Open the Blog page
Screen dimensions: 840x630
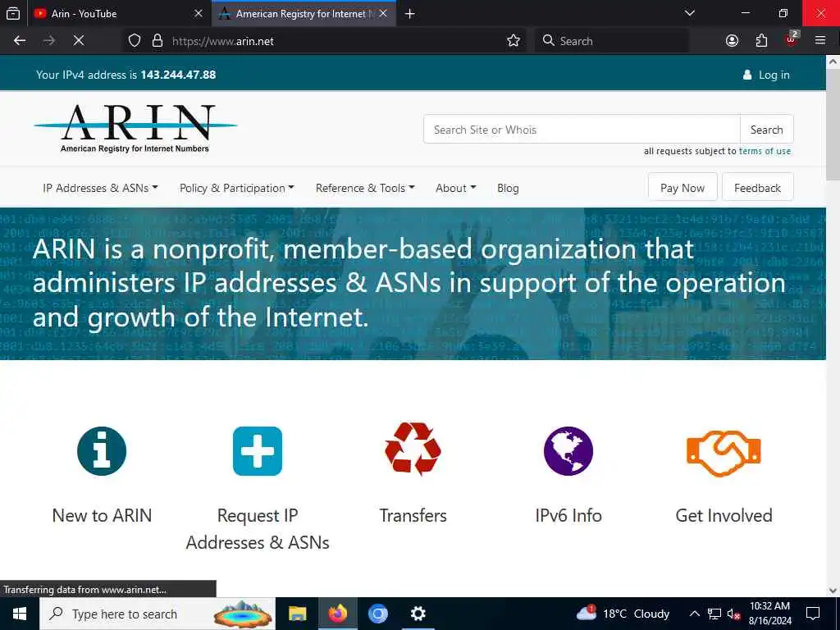508,188
